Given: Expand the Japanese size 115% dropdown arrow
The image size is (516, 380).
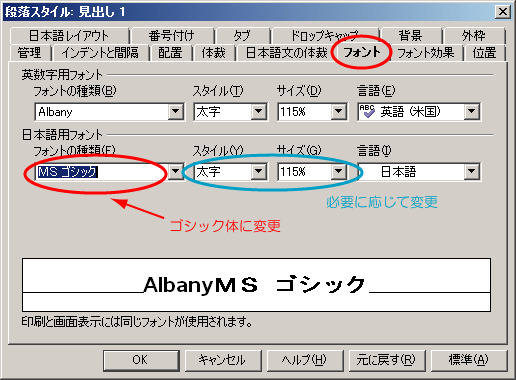Looking at the screenshot, I should pos(339,172).
